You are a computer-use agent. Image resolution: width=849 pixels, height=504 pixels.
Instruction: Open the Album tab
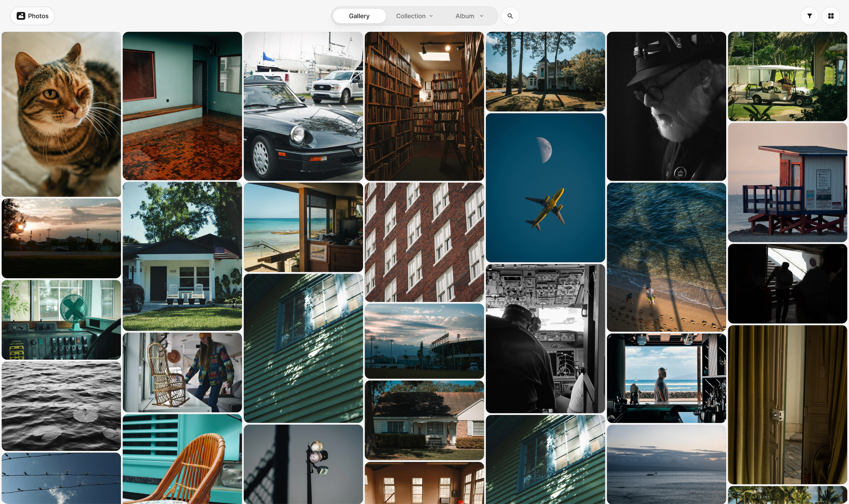coord(469,16)
